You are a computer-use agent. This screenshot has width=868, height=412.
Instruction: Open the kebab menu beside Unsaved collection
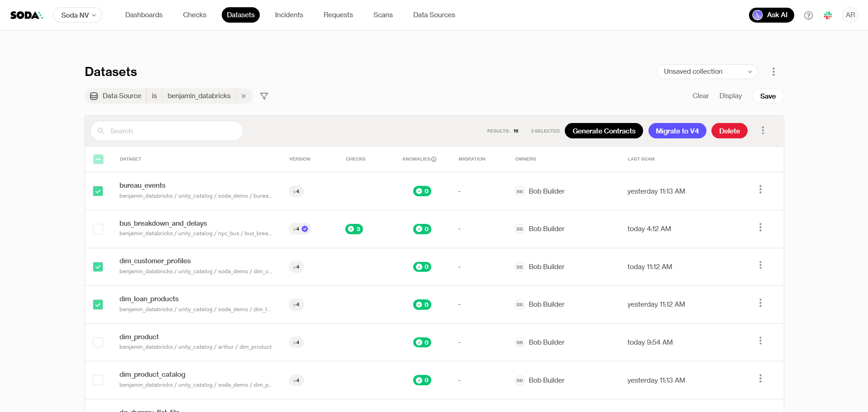[x=773, y=71]
